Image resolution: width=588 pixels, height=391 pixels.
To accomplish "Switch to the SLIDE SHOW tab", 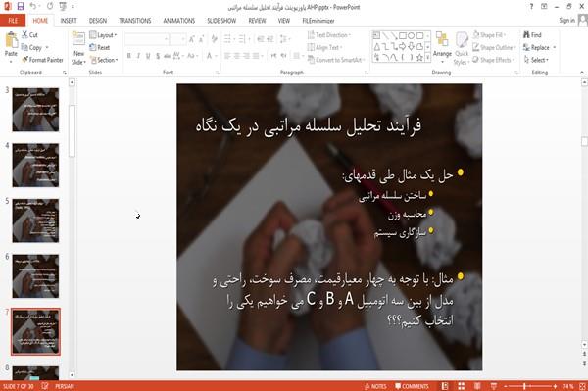I will [x=221, y=21].
